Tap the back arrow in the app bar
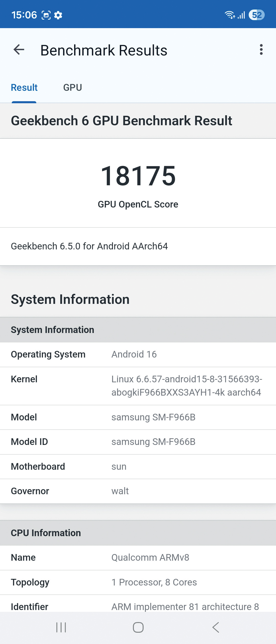 (x=19, y=50)
